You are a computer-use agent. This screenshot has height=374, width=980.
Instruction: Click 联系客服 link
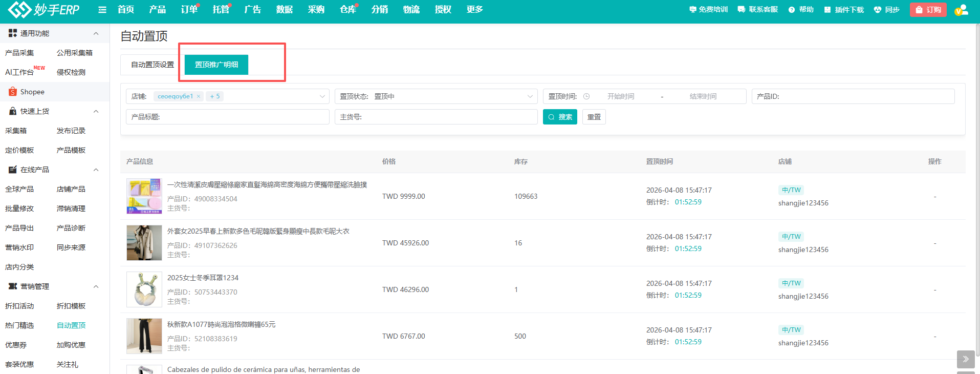tap(758, 10)
